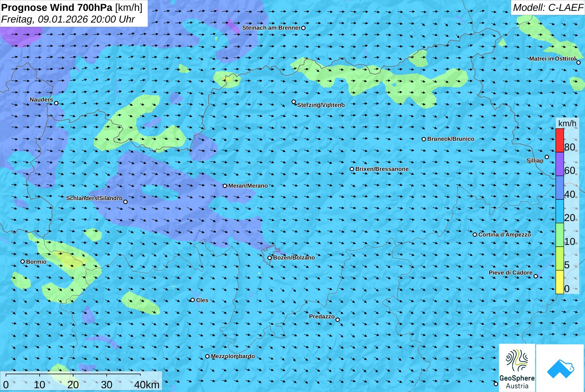Click the blue cloud arrow logo
Image resolution: width=585 pixels, height=392 pixels.
coord(560,368)
